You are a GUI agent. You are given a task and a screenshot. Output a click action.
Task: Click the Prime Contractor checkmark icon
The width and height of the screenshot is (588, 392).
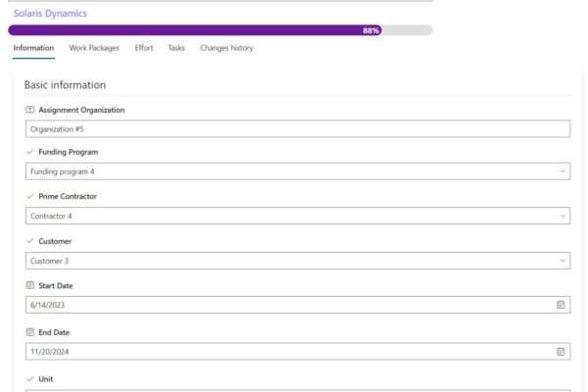(x=30, y=196)
